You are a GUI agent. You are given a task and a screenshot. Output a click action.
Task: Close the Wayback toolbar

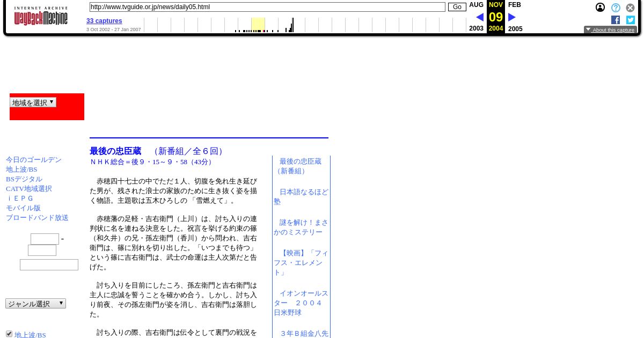tap(631, 8)
